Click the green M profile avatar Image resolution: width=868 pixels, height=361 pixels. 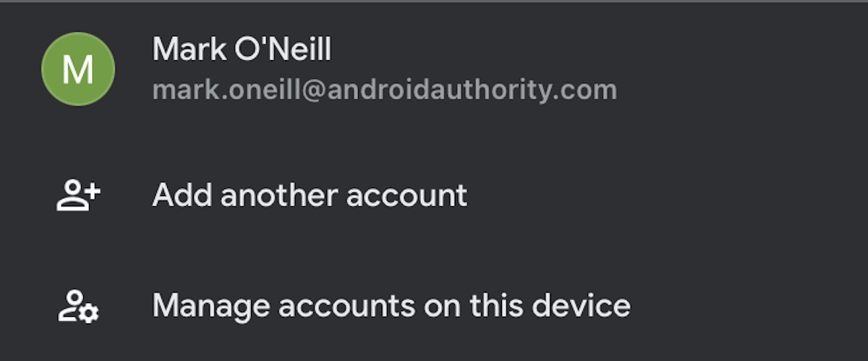pyautogui.click(x=78, y=69)
